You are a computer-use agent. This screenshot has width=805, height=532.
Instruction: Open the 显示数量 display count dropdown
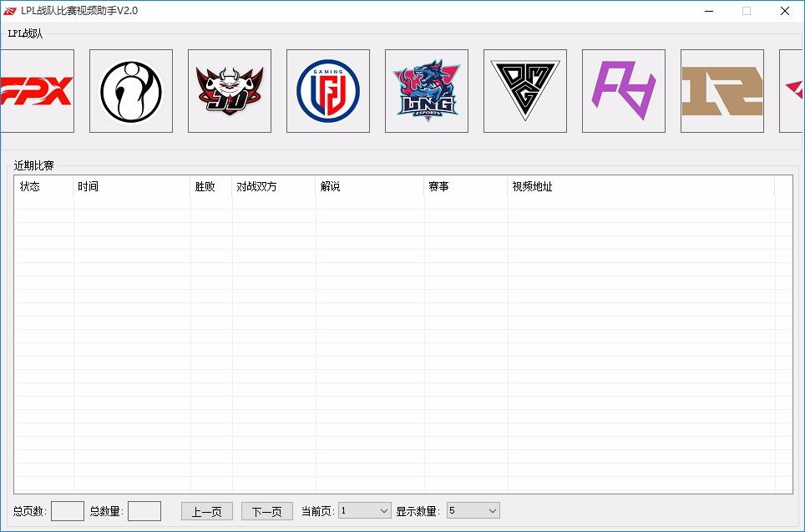click(473, 510)
